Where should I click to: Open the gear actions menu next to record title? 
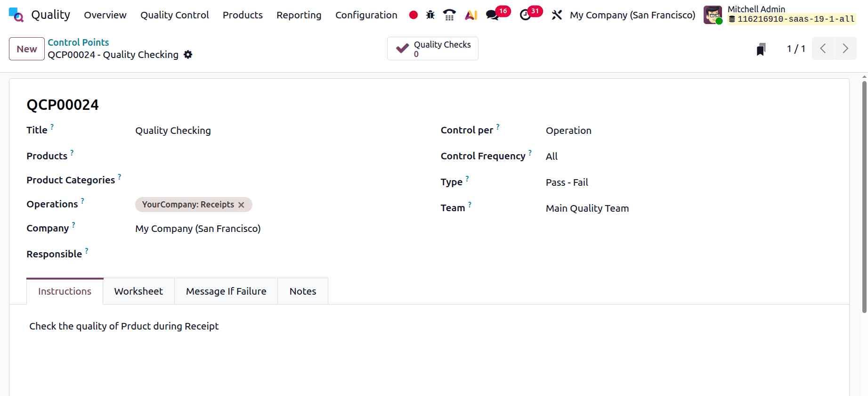[188, 55]
